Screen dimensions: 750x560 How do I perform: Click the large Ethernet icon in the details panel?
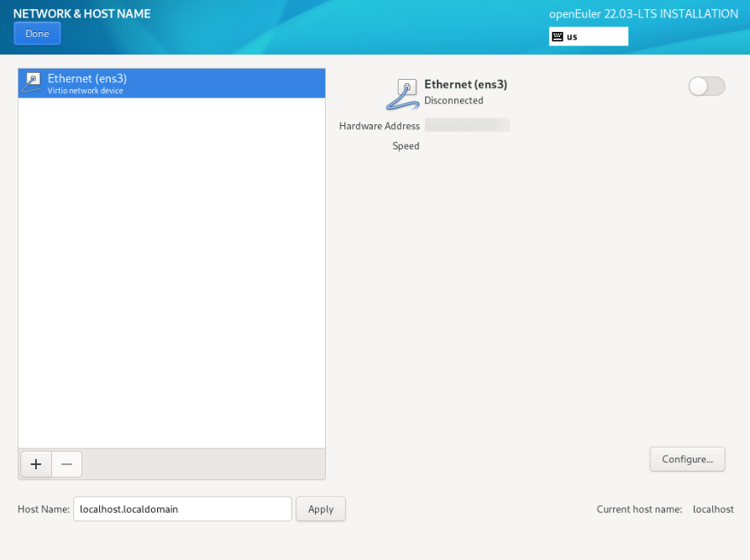(403, 95)
